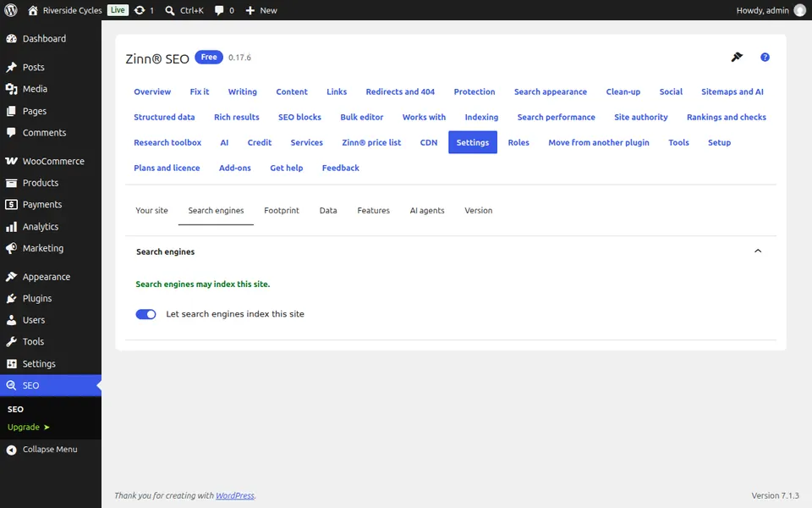The image size is (812, 508).
Task: Open the Bulk editor
Action: point(362,117)
